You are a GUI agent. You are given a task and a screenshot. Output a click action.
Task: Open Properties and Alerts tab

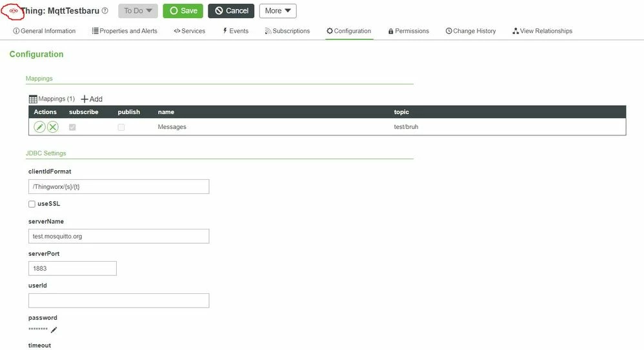[125, 31]
